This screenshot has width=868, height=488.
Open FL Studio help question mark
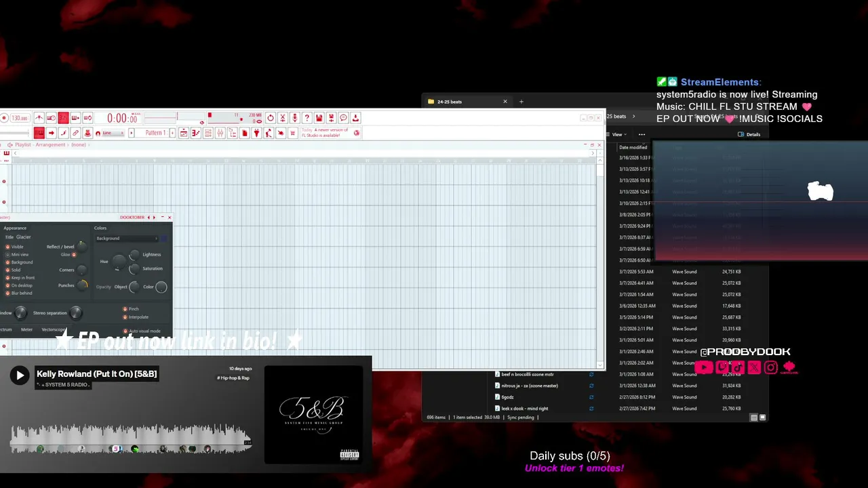[x=307, y=118]
